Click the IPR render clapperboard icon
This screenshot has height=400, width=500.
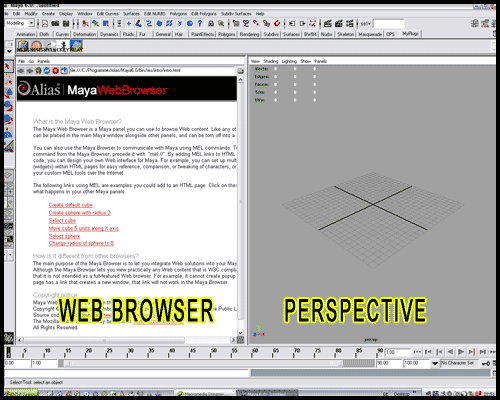pyautogui.click(x=339, y=23)
